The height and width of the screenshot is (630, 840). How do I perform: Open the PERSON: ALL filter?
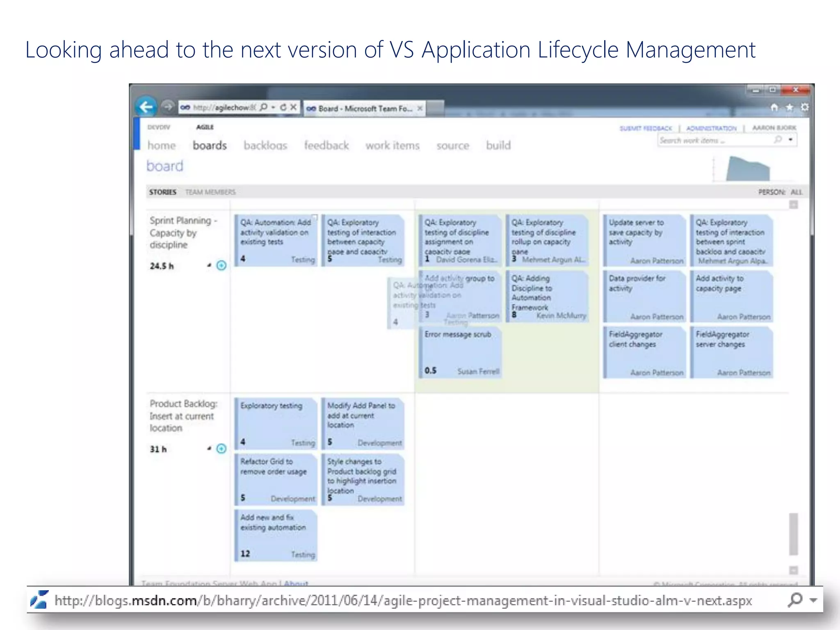(780, 192)
